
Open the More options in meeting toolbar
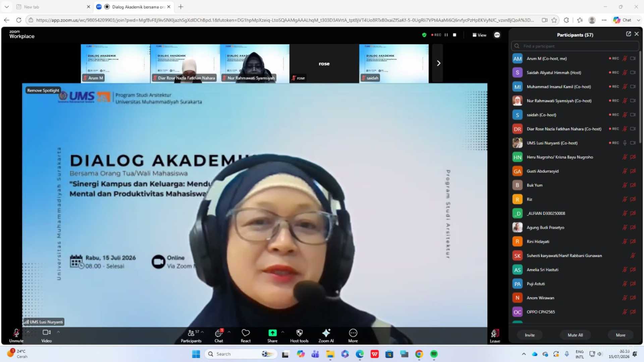(x=353, y=336)
